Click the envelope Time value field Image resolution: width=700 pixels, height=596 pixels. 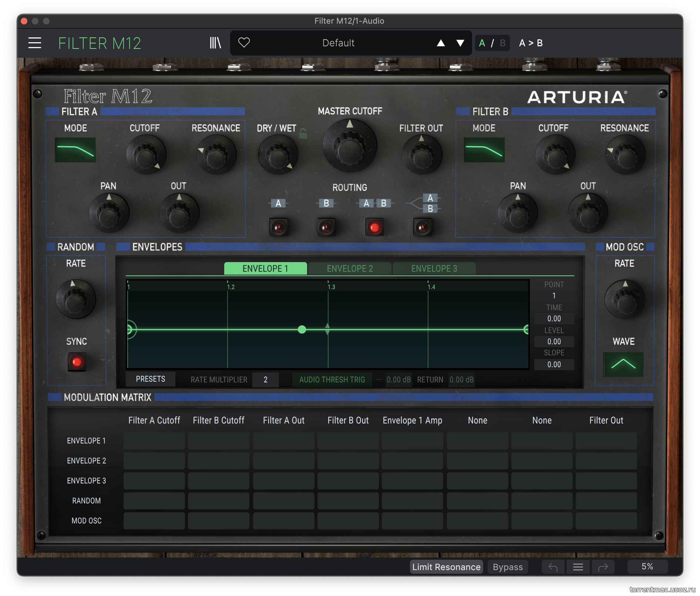pyautogui.click(x=554, y=318)
